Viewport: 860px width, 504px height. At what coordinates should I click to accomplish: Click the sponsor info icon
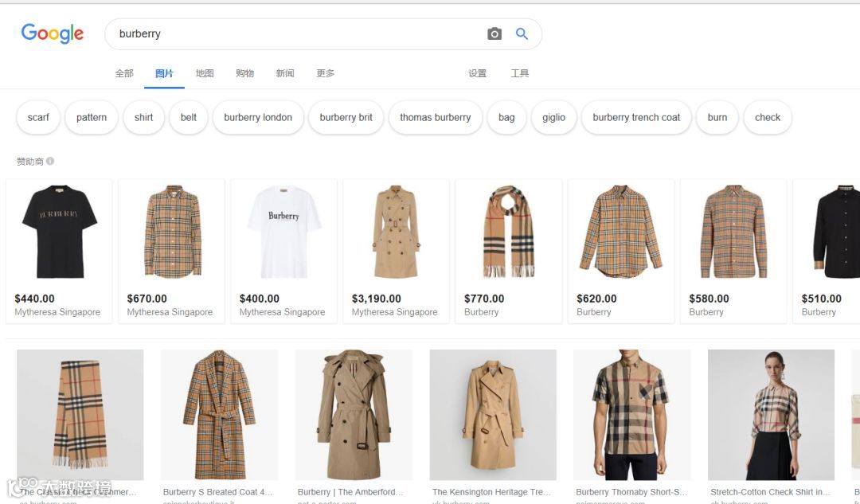(x=50, y=161)
